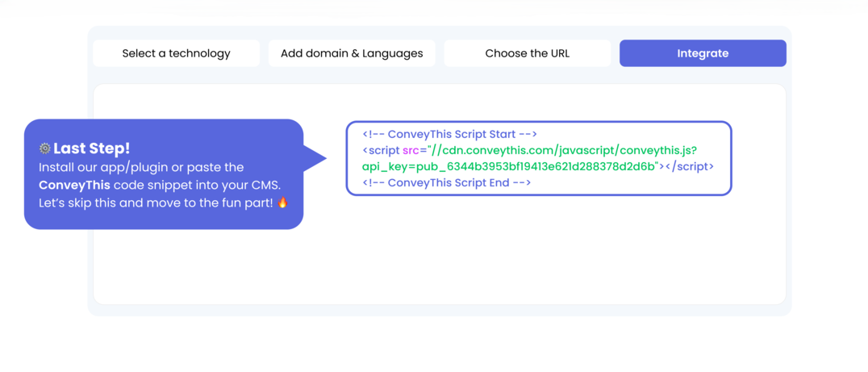Click the "ConveyThis Script End" comment line
The image size is (868, 372).
447,182
